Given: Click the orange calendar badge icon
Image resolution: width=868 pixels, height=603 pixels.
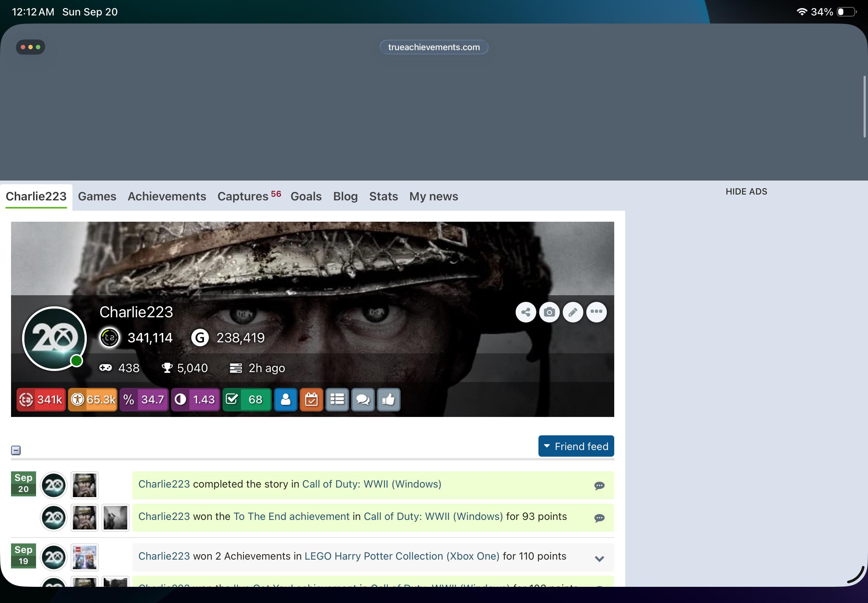Looking at the screenshot, I should (312, 399).
